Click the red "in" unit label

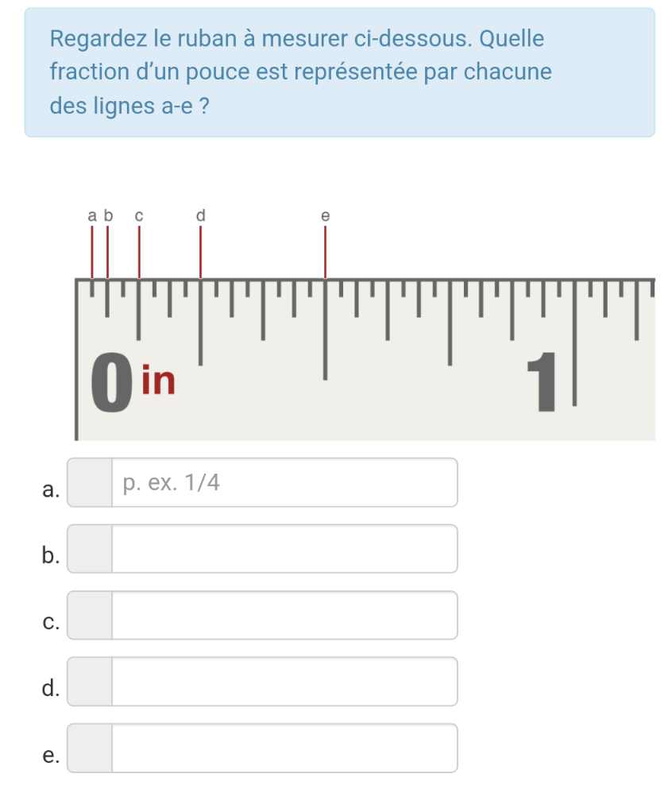pos(158,381)
